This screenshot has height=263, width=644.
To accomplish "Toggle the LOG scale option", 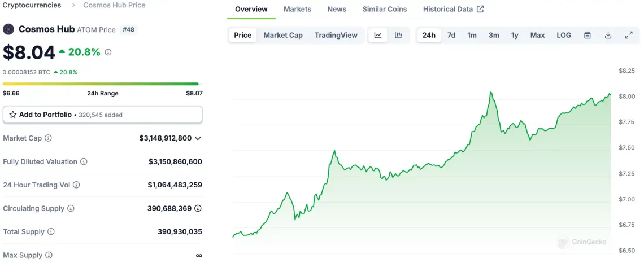I will pyautogui.click(x=564, y=36).
